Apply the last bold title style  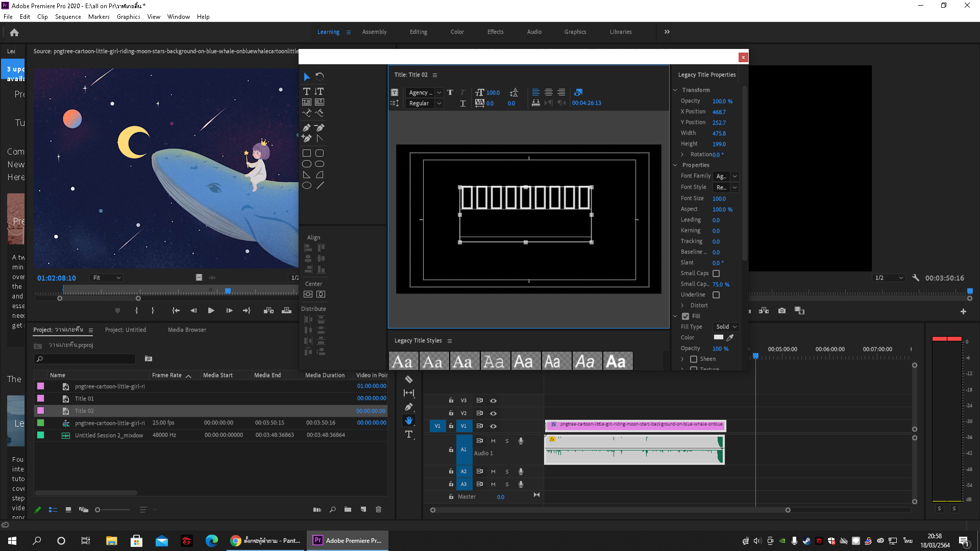click(618, 361)
